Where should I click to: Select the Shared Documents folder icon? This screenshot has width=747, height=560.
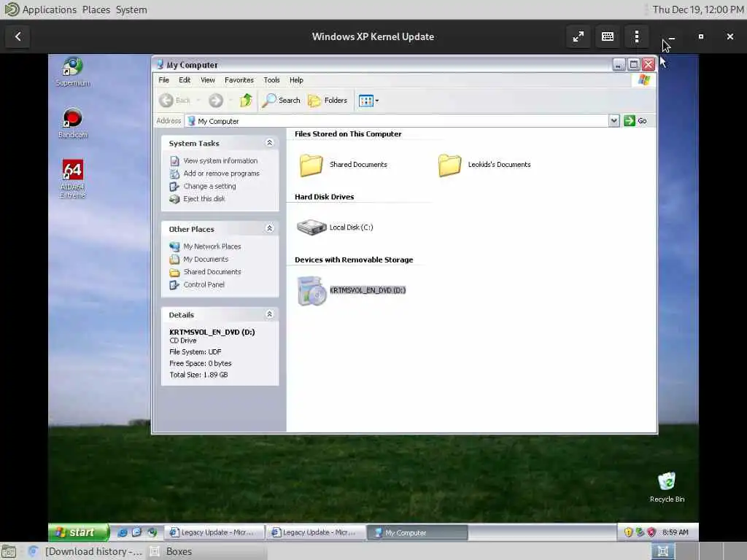(311, 165)
